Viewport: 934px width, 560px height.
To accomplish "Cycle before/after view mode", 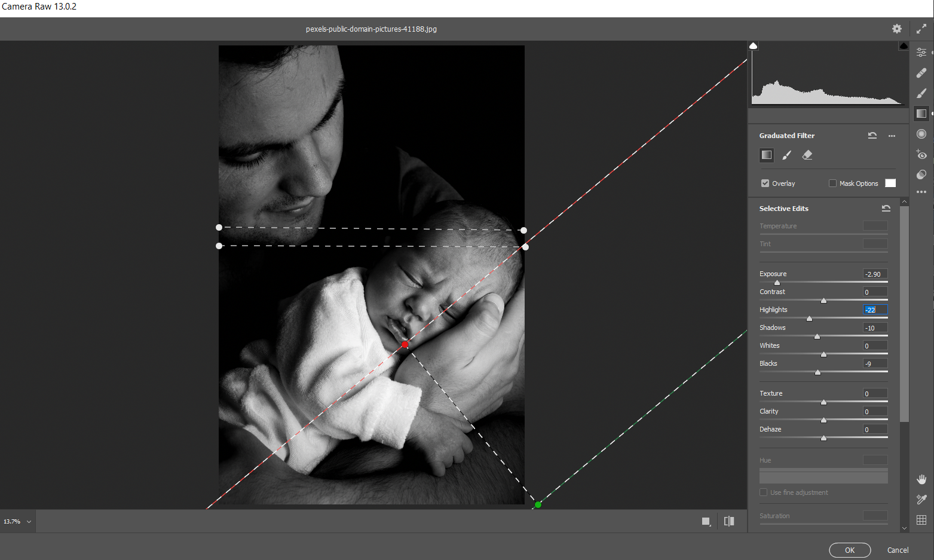I will point(729,521).
